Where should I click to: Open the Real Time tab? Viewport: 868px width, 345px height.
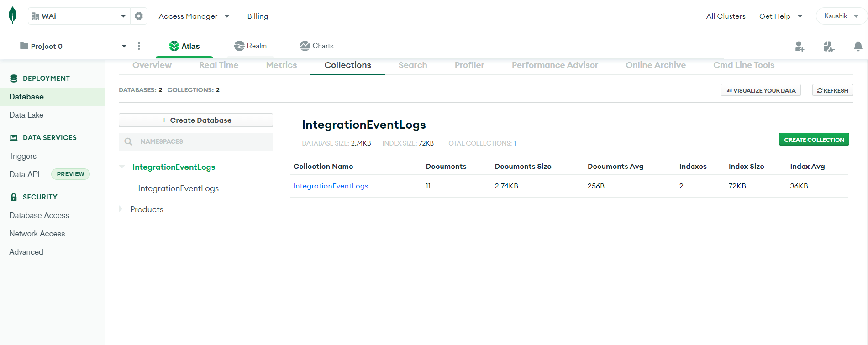219,65
